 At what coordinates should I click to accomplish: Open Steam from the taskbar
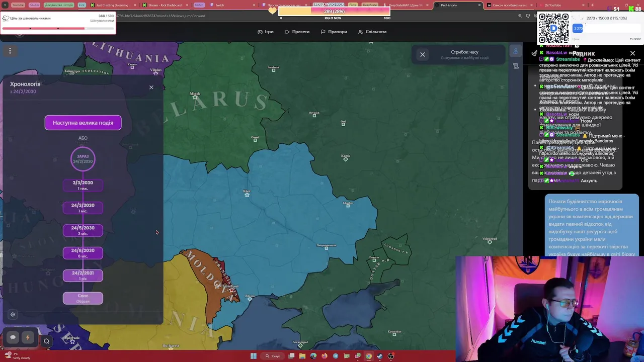(x=379, y=356)
